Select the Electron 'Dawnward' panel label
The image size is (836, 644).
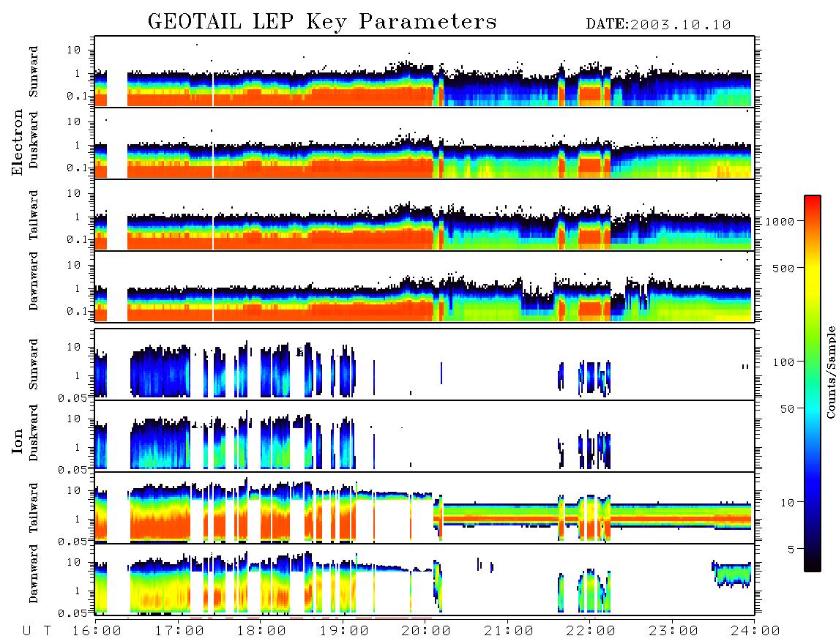34,281
